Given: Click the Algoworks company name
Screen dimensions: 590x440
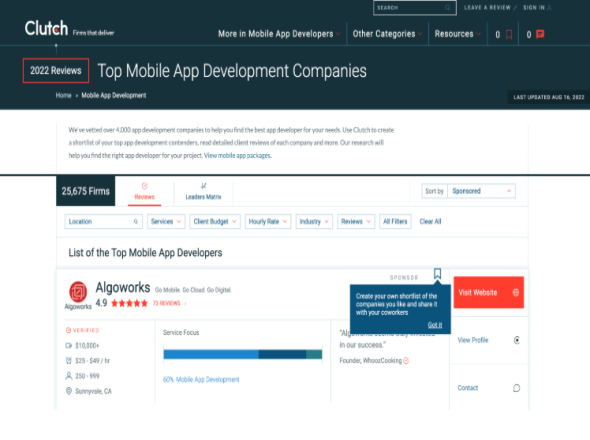Looking at the screenshot, I should point(123,288).
